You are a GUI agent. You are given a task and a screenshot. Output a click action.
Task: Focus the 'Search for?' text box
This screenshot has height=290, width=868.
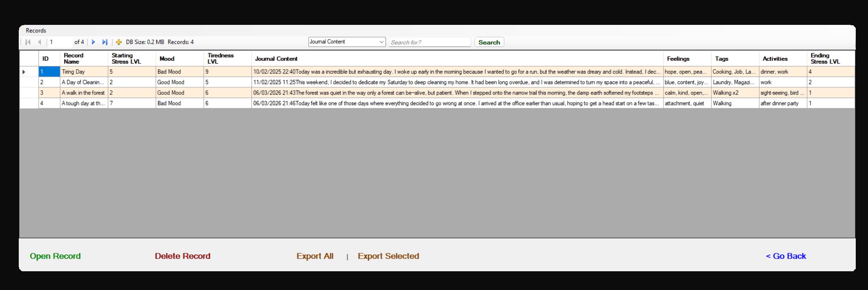click(x=430, y=42)
